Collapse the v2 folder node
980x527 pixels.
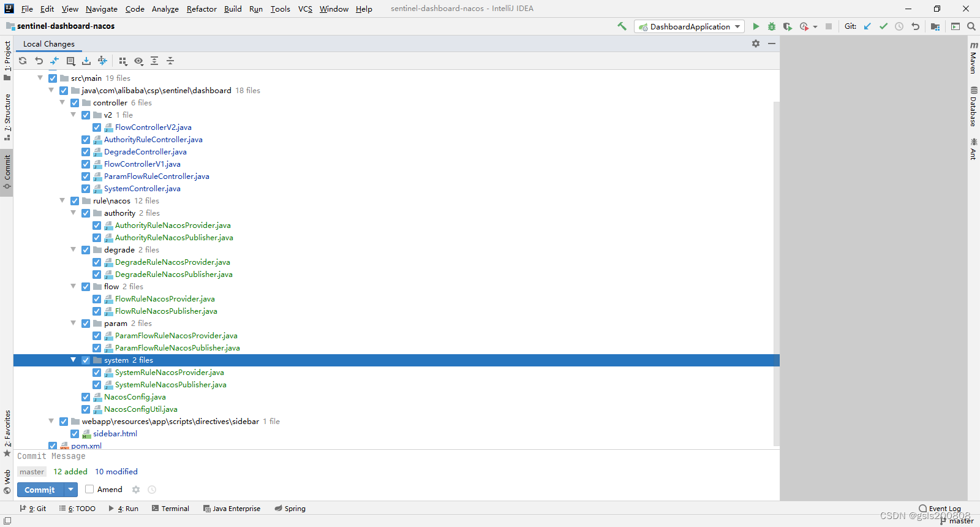click(73, 115)
